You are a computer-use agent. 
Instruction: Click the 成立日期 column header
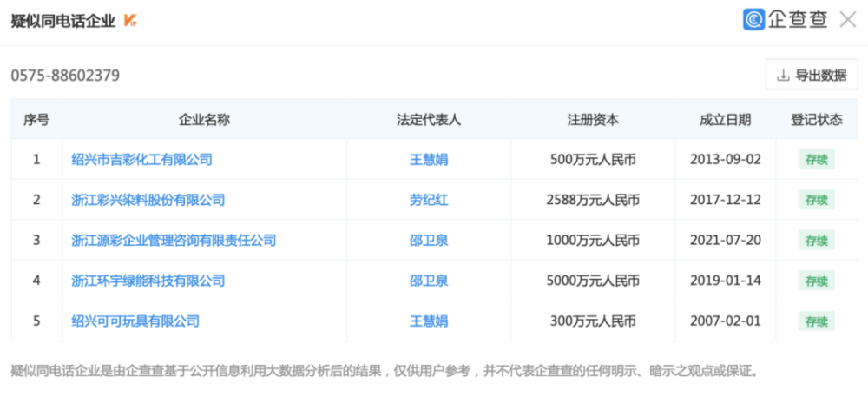coord(725,120)
